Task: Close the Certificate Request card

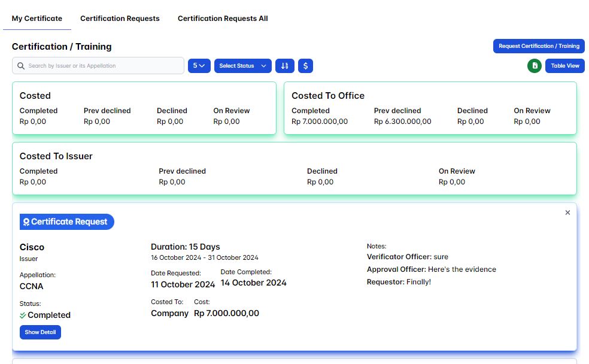Action: [x=567, y=213]
